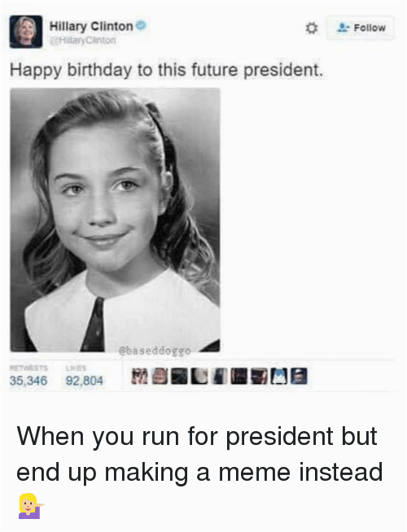The width and height of the screenshot is (407, 532).
Task: View the 35,346 retweets count
Action: (28, 381)
